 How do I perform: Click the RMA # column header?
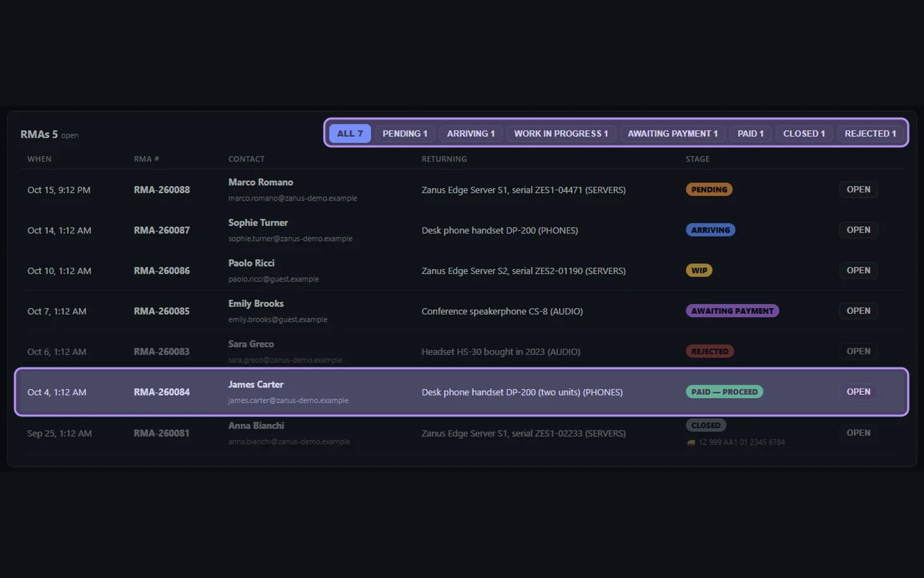(146, 159)
